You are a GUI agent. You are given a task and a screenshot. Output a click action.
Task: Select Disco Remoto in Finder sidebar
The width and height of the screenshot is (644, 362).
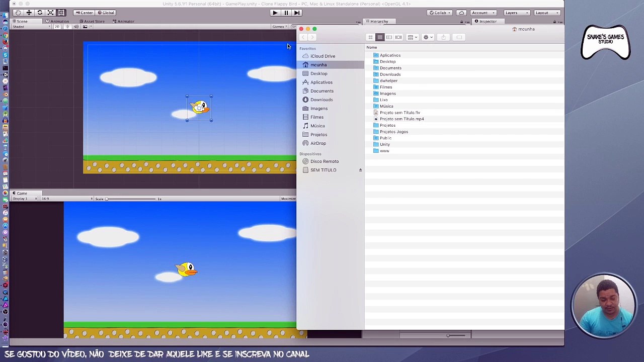(x=331, y=161)
